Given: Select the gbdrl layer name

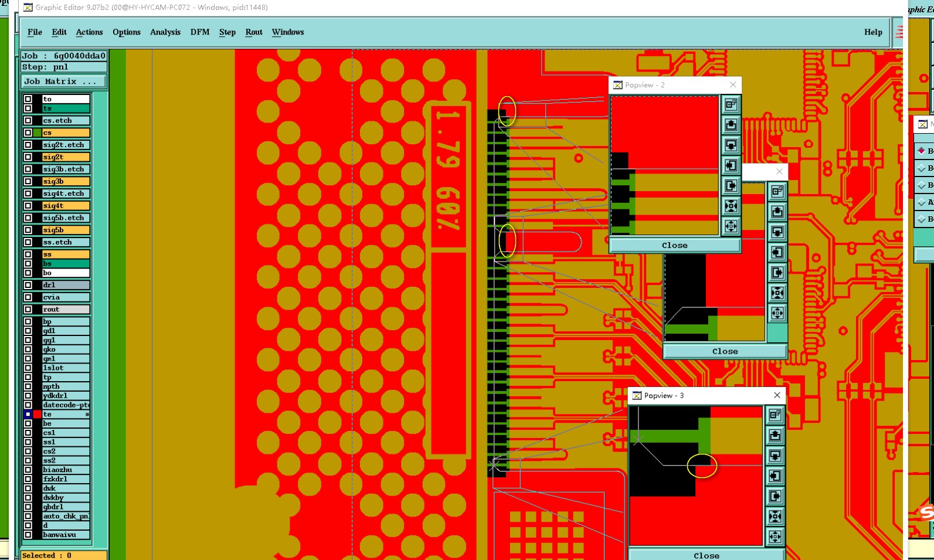Looking at the screenshot, I should (66, 507).
